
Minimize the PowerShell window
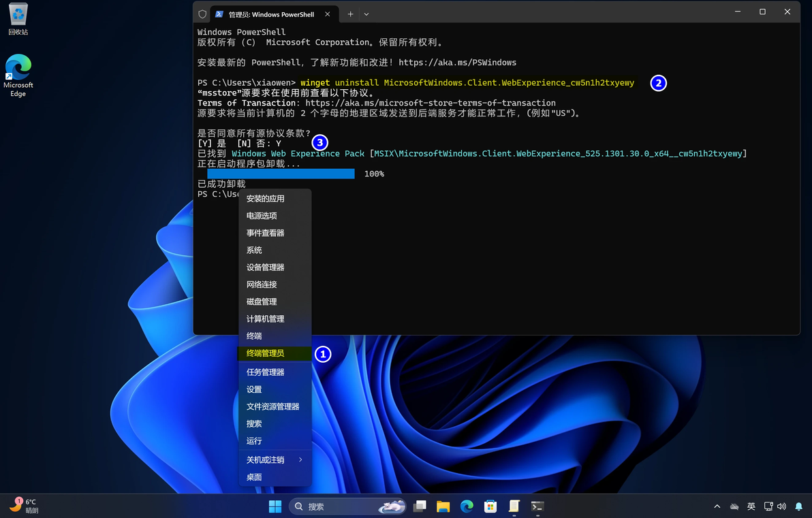738,12
